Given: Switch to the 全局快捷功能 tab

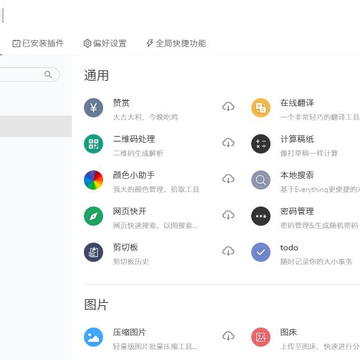Looking at the screenshot, I should click(176, 43).
